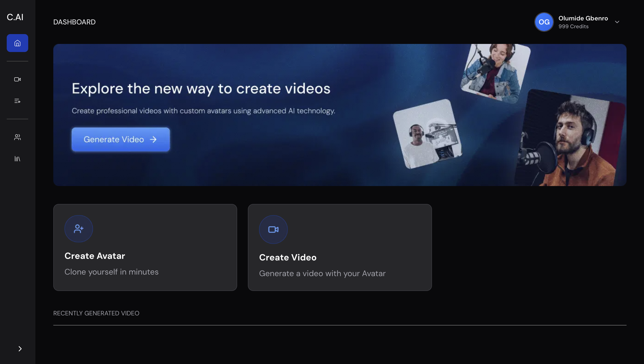Open the Videos section via camera icon
The height and width of the screenshot is (364, 644).
17,80
